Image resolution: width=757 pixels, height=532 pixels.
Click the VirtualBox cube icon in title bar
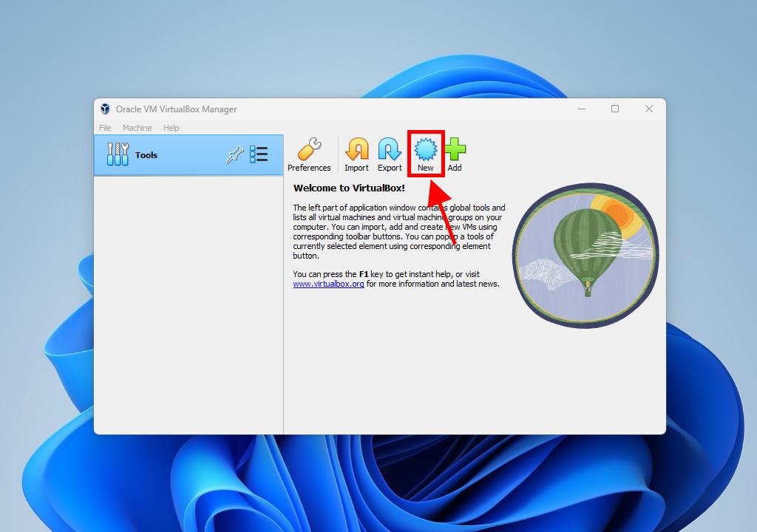tap(106, 109)
